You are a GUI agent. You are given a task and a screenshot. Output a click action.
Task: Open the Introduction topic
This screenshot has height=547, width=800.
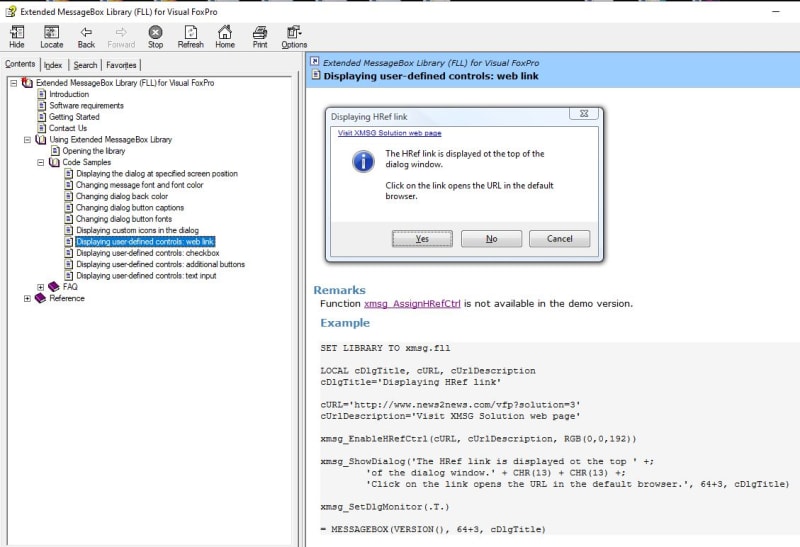pyautogui.click(x=69, y=94)
